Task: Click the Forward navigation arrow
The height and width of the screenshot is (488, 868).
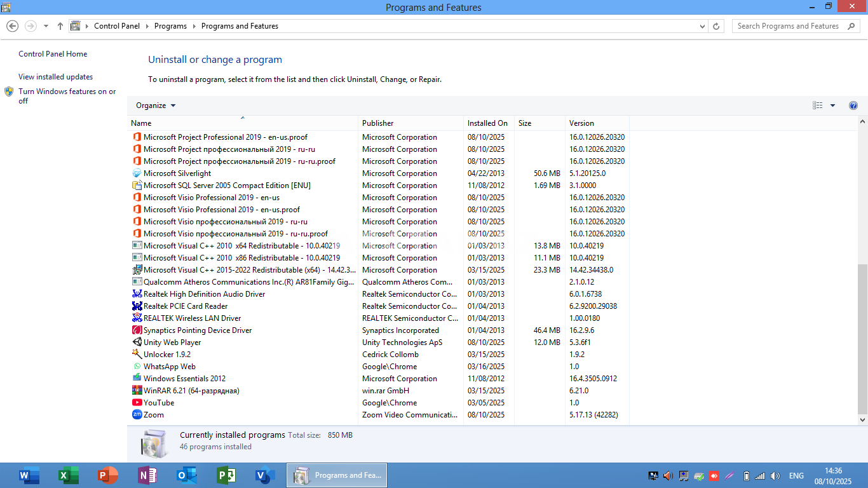Action: pos(30,26)
